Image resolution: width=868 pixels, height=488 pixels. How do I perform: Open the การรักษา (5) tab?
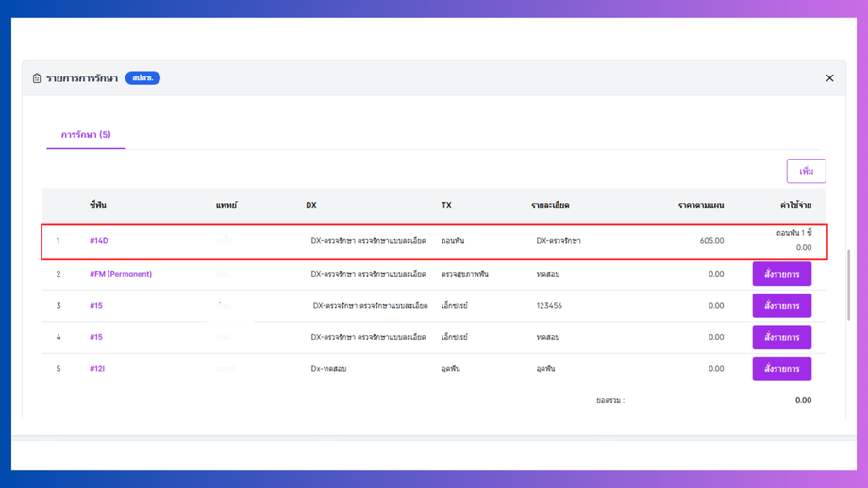pyautogui.click(x=86, y=135)
